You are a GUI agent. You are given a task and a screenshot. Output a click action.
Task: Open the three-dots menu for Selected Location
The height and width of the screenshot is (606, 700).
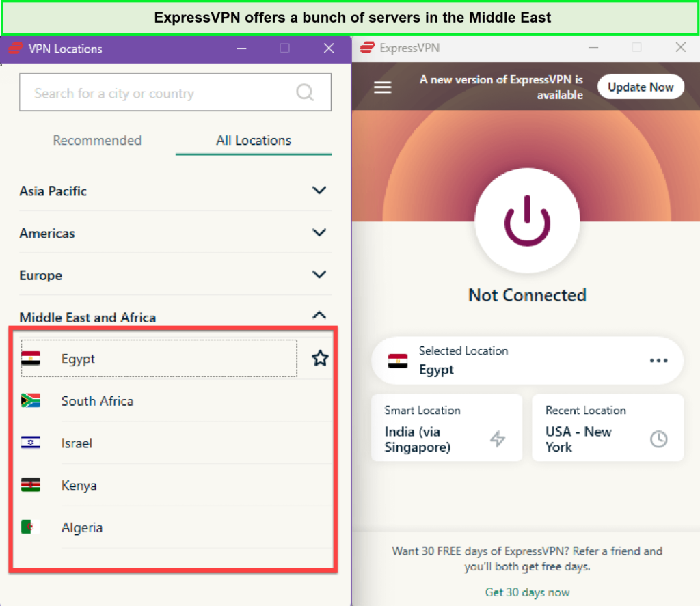tap(658, 361)
